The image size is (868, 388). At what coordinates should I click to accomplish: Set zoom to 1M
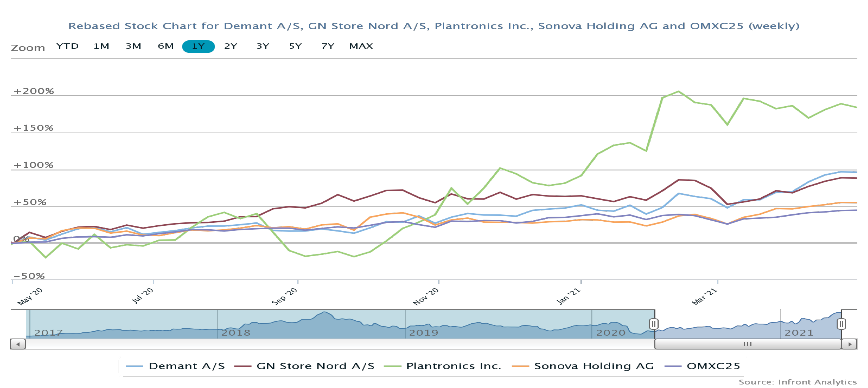(101, 46)
